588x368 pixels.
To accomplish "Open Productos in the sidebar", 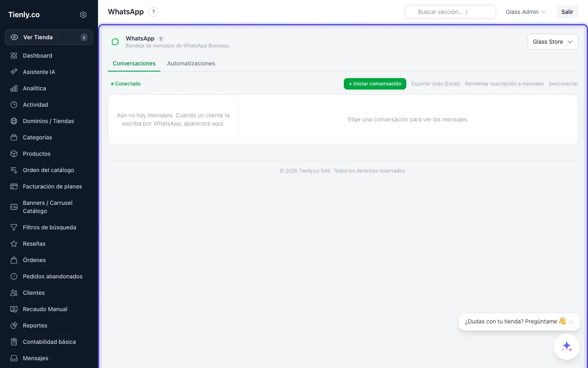I will click(x=49, y=154).
